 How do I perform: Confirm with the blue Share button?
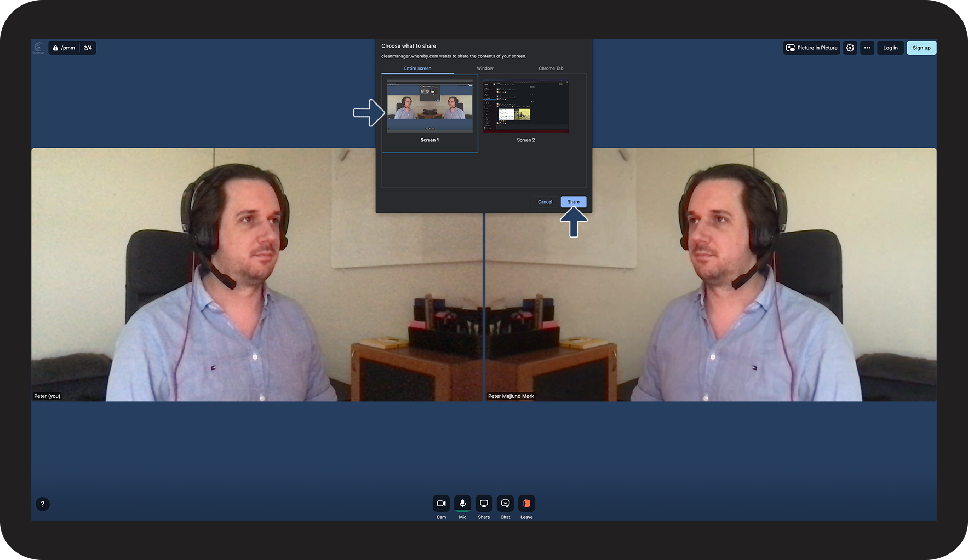click(573, 202)
